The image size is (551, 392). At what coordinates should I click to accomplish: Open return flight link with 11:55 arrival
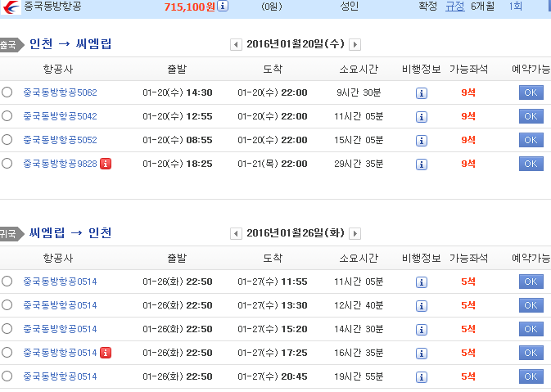pos(60,282)
